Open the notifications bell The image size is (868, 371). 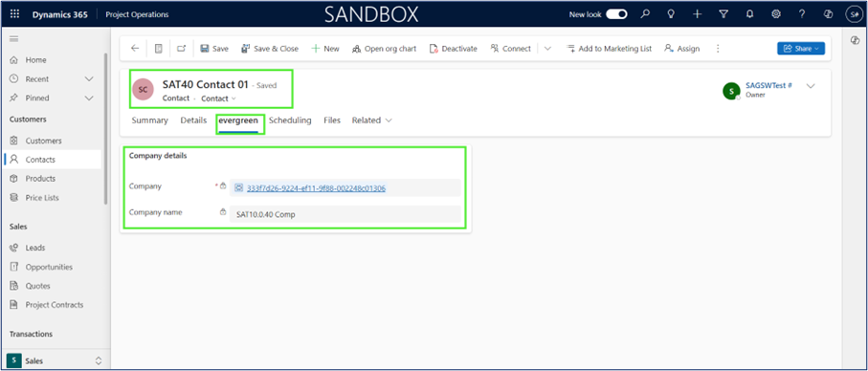(x=749, y=14)
